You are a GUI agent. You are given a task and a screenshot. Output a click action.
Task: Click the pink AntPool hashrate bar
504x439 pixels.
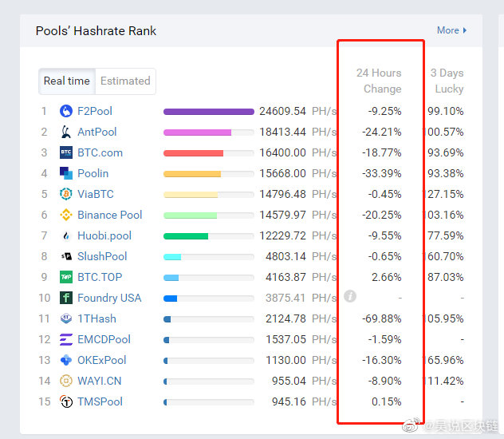(x=197, y=132)
